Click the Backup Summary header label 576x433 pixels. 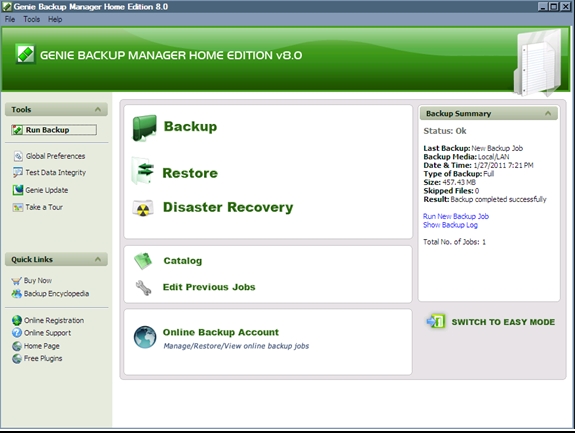click(458, 113)
